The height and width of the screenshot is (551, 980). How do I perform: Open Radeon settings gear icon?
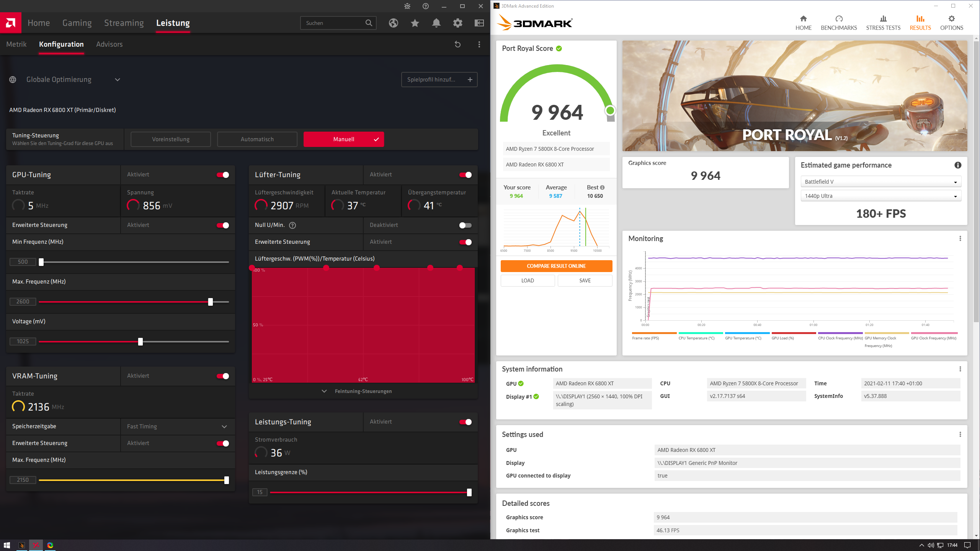457,23
